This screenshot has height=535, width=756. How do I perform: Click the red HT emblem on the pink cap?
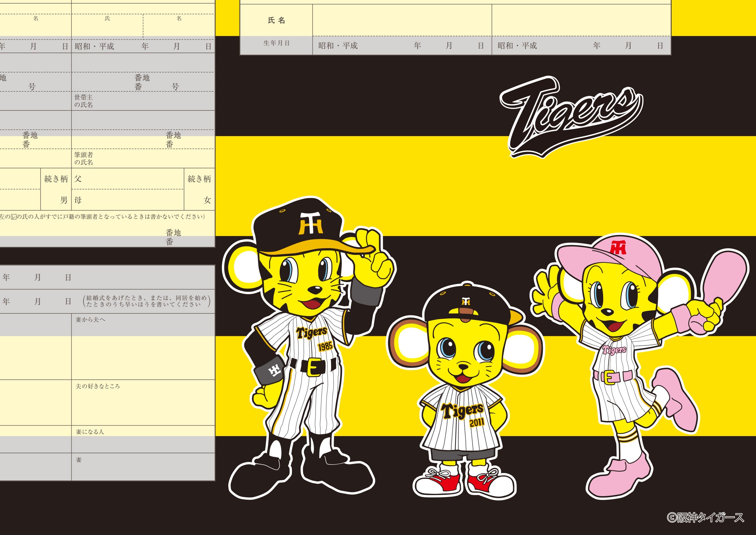point(618,247)
